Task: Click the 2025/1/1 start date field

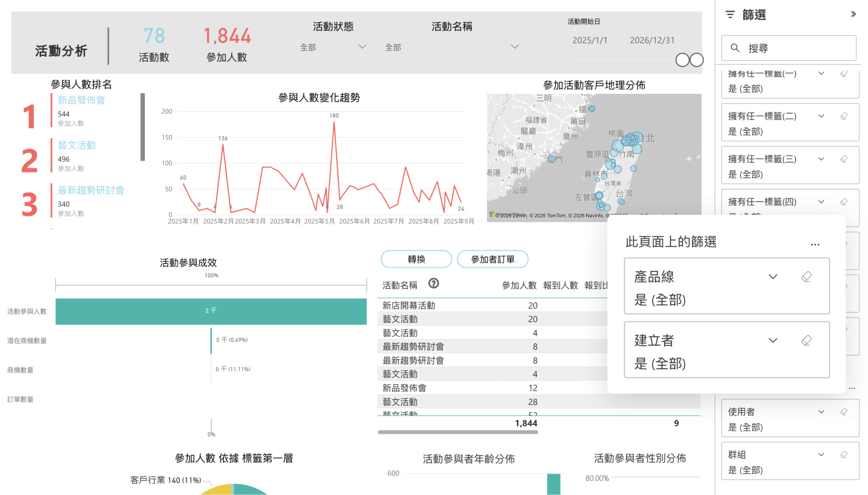Action: [590, 40]
